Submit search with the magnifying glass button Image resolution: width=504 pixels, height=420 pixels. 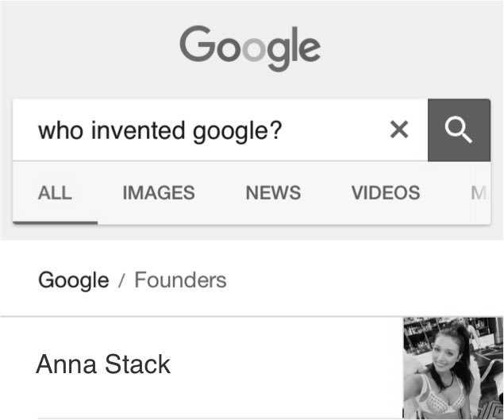pyautogui.click(x=459, y=130)
